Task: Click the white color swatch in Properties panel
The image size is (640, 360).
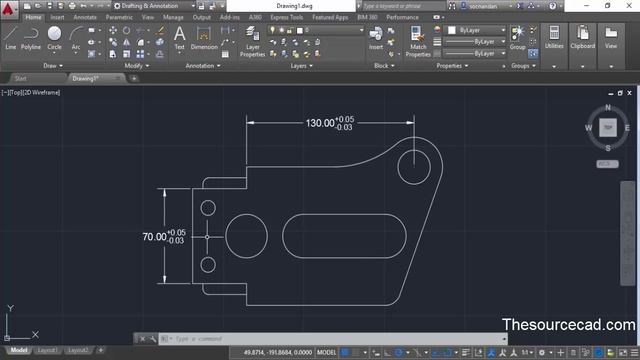Action: (x=452, y=30)
